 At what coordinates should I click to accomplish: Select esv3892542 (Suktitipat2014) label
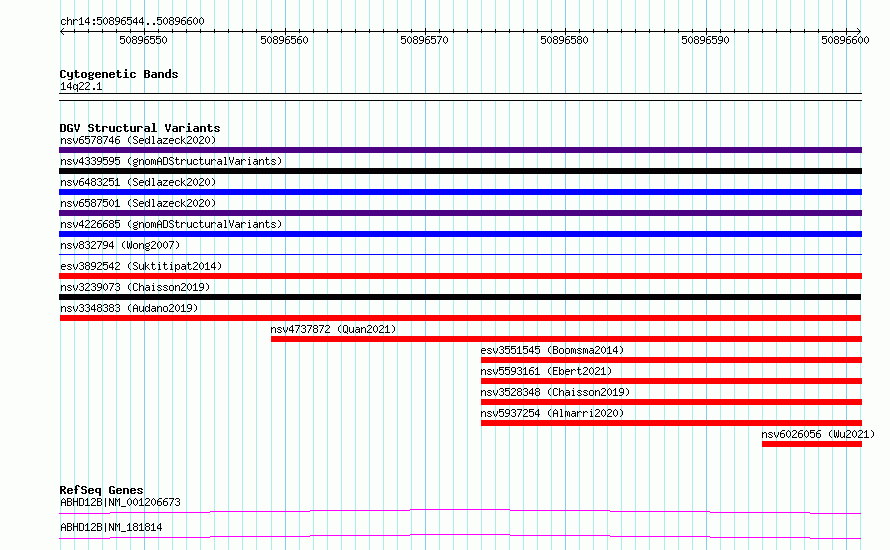coord(141,266)
